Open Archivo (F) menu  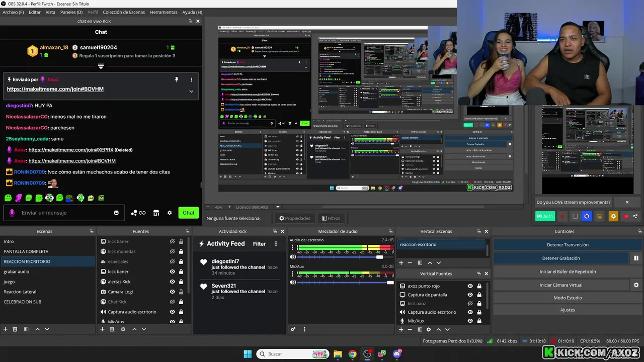[x=13, y=12]
